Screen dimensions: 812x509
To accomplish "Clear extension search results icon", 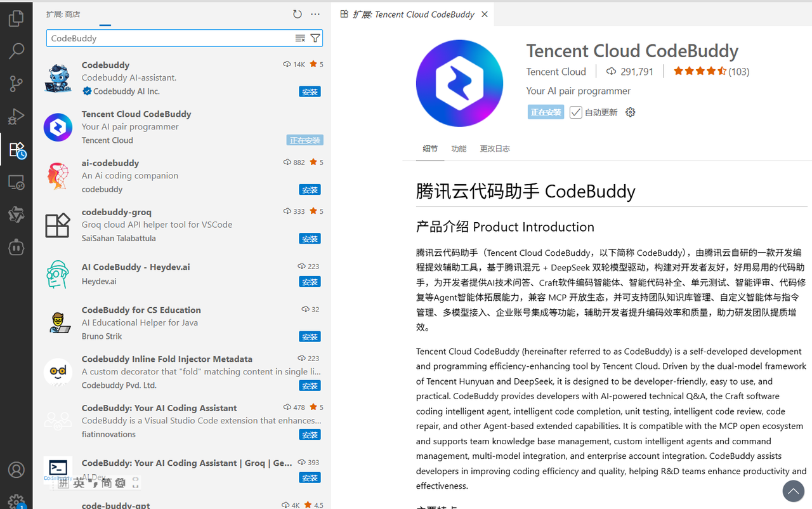I will click(300, 38).
